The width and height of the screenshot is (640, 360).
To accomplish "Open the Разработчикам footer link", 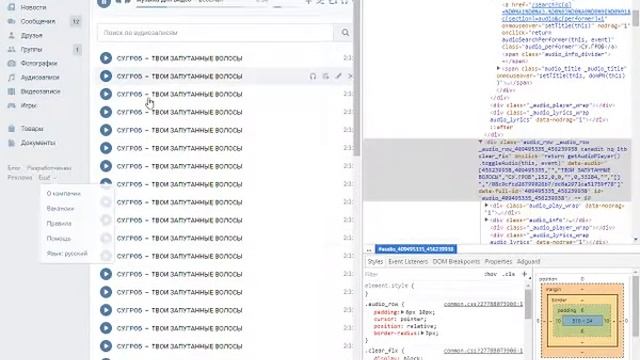I will 49,168.
